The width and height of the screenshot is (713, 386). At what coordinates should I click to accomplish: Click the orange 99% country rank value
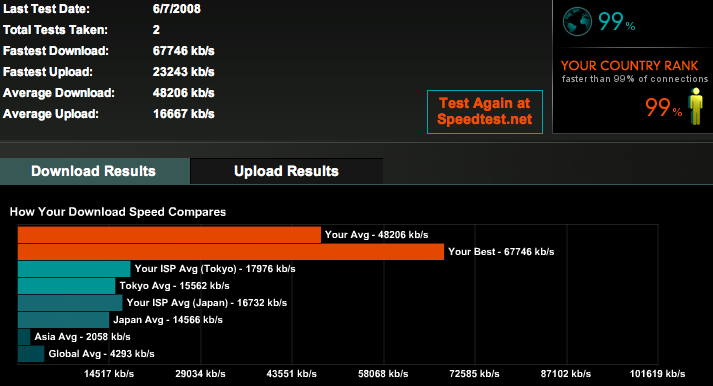pos(663,108)
